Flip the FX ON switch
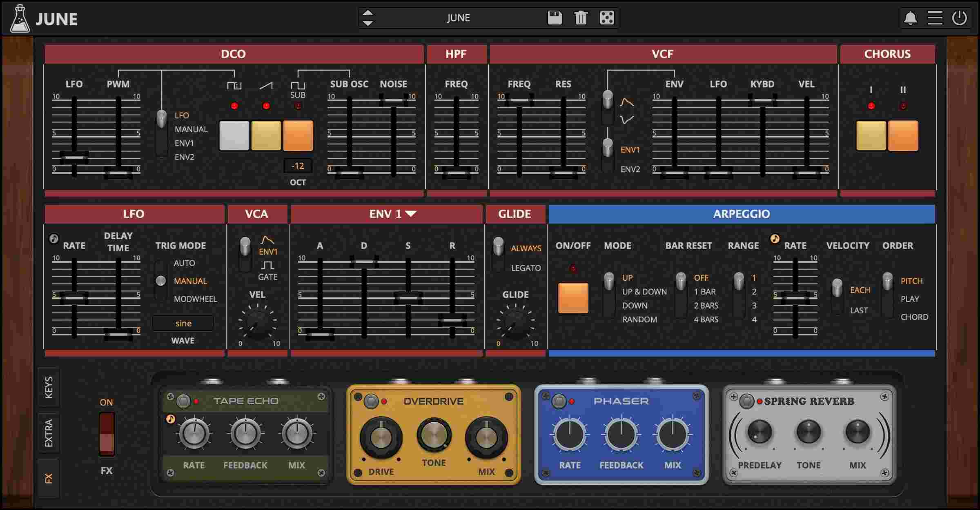Screen dimensions: 980x510 (x=106, y=435)
